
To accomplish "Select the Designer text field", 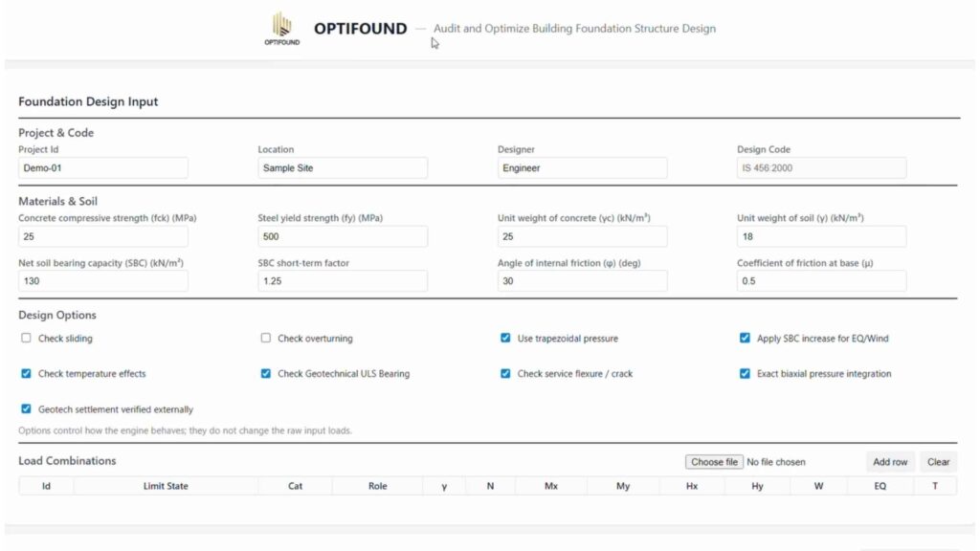I will (582, 167).
